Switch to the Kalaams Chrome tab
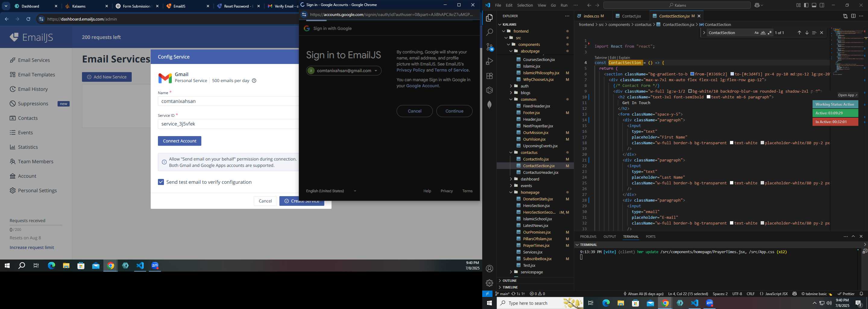 86,6
